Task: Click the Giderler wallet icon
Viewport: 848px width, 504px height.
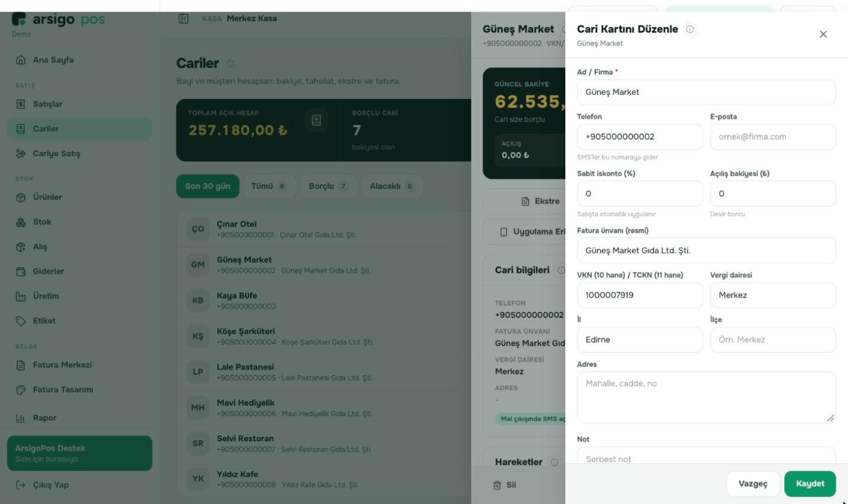Action: click(x=21, y=272)
